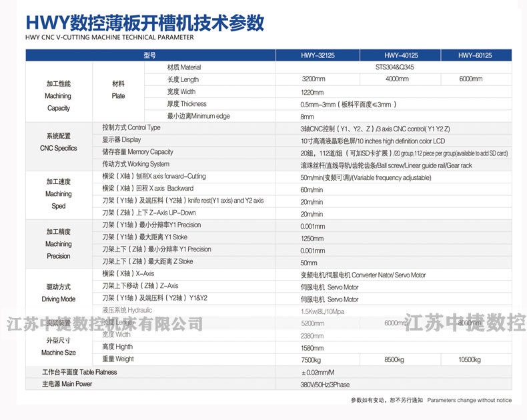The height and width of the screenshot is (420, 527).
Task: Click the 传动方式 Working System label
Action: click(136, 164)
